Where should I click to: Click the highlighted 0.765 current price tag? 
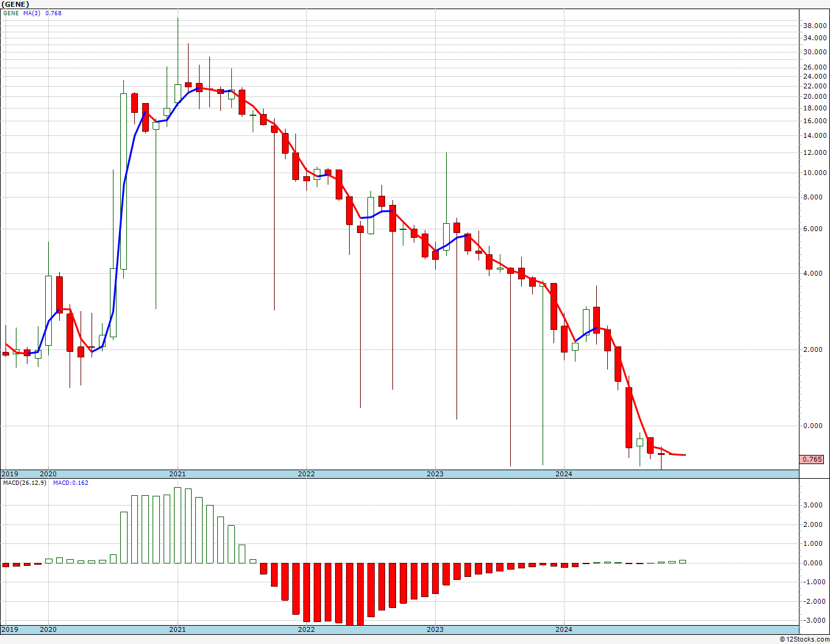pyautogui.click(x=812, y=459)
